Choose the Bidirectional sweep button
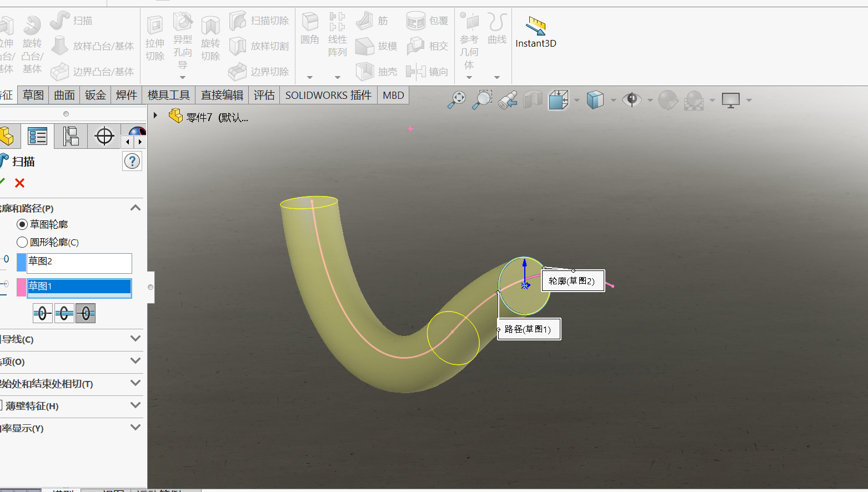The height and width of the screenshot is (492, 868). point(64,314)
